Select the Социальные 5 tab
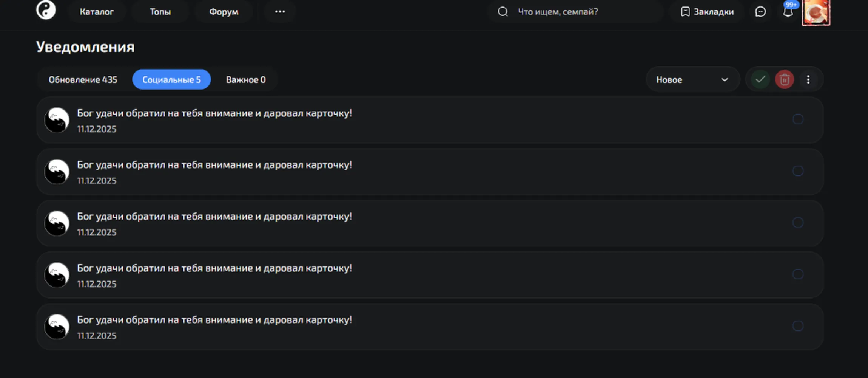Viewport: 868px width, 378px height. tap(171, 80)
